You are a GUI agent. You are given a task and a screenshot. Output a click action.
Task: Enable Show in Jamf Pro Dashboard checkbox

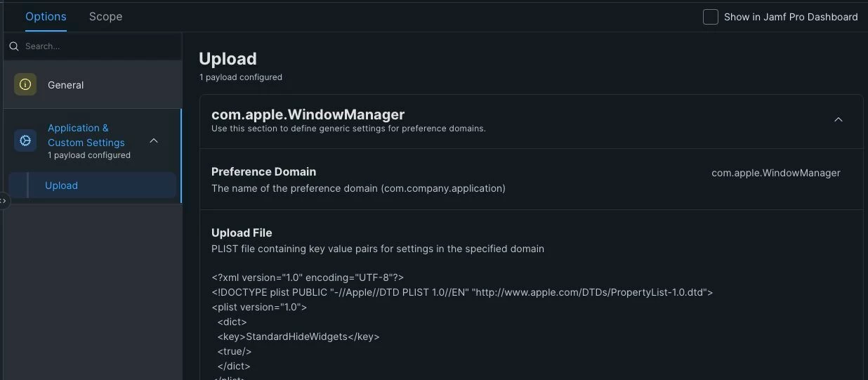[710, 17]
